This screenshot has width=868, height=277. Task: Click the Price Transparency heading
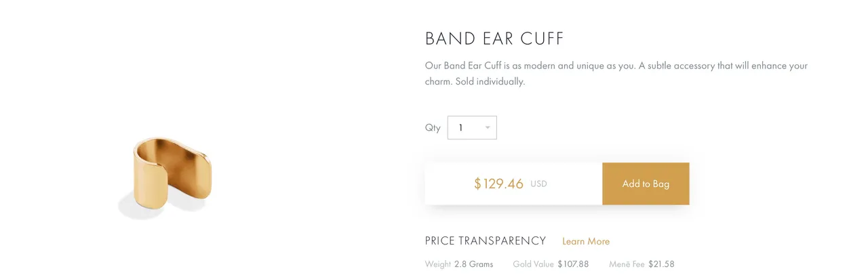point(486,241)
